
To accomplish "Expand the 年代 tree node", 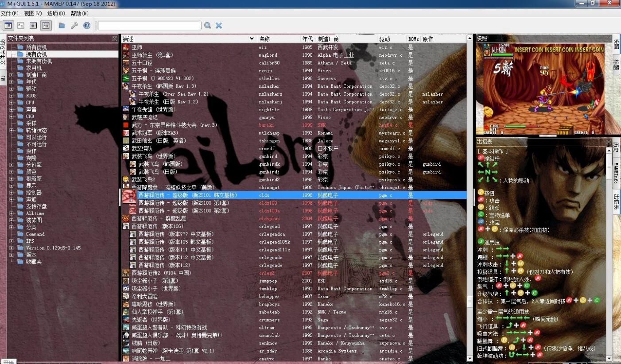I will 11,82.
